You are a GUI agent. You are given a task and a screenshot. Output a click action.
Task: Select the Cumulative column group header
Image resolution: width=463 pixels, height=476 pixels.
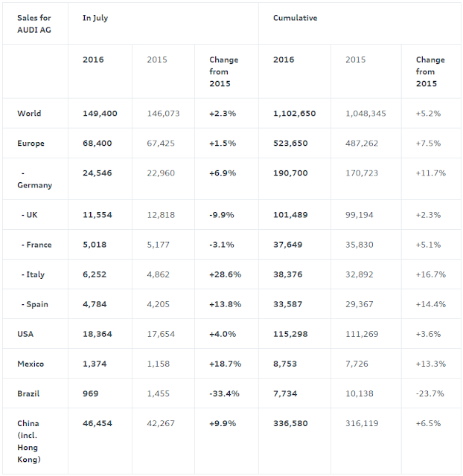point(295,18)
